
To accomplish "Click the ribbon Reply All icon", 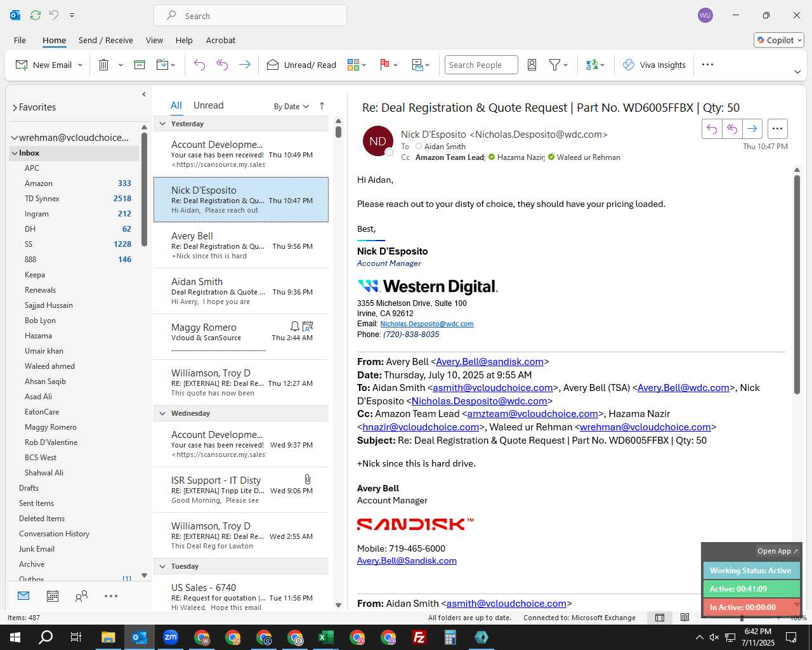I will click(x=222, y=65).
